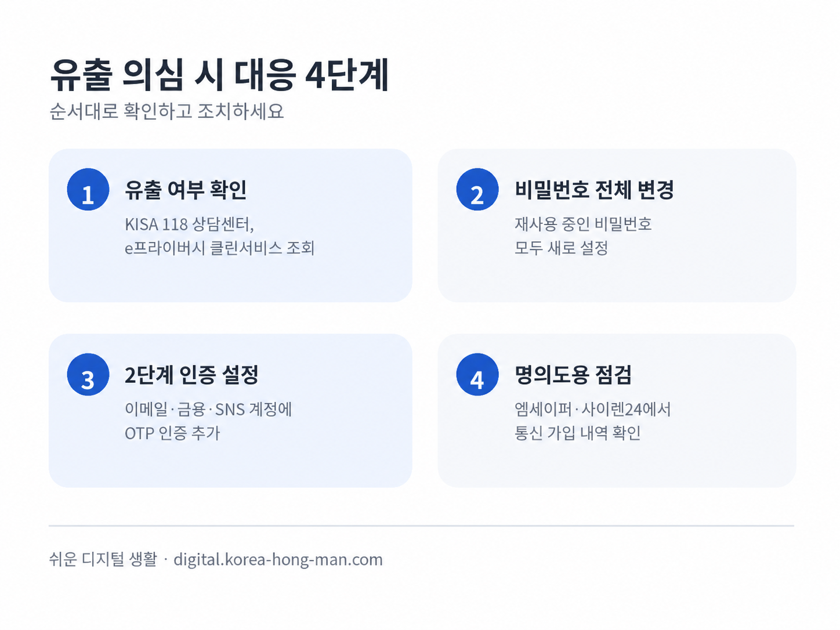The height and width of the screenshot is (630, 840).
Task: Select the 비밀번호 전체 변경 heading
Action: [x=594, y=190]
